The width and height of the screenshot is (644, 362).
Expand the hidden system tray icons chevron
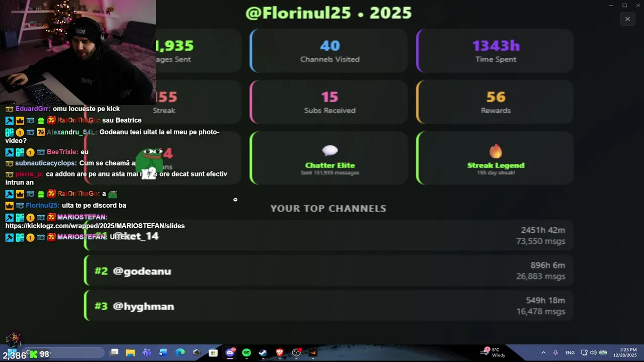(543, 352)
